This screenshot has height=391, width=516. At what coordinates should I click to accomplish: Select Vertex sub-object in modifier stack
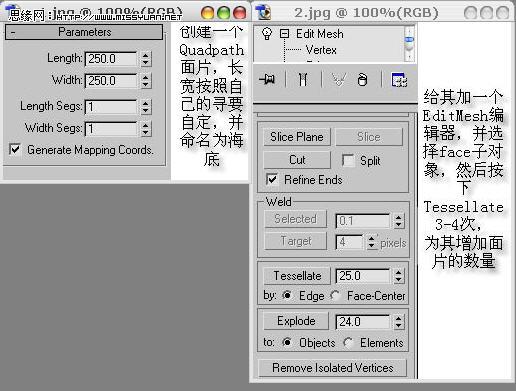[321, 50]
